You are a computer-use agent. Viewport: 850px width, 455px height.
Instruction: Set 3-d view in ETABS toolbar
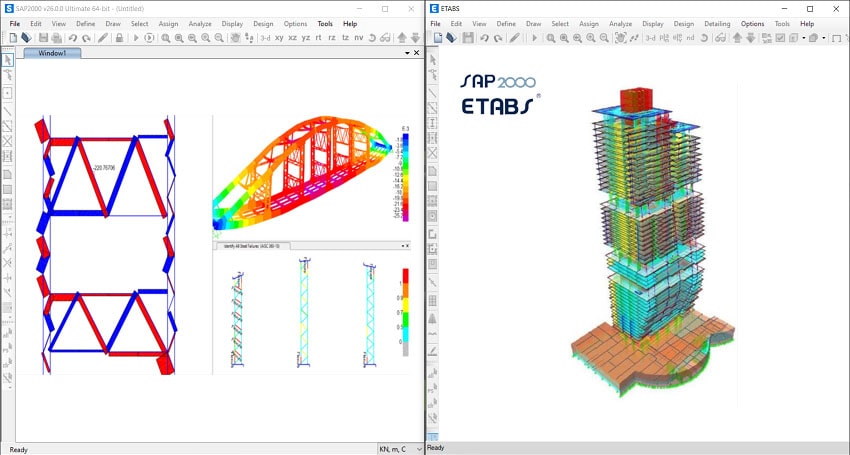pyautogui.click(x=650, y=38)
